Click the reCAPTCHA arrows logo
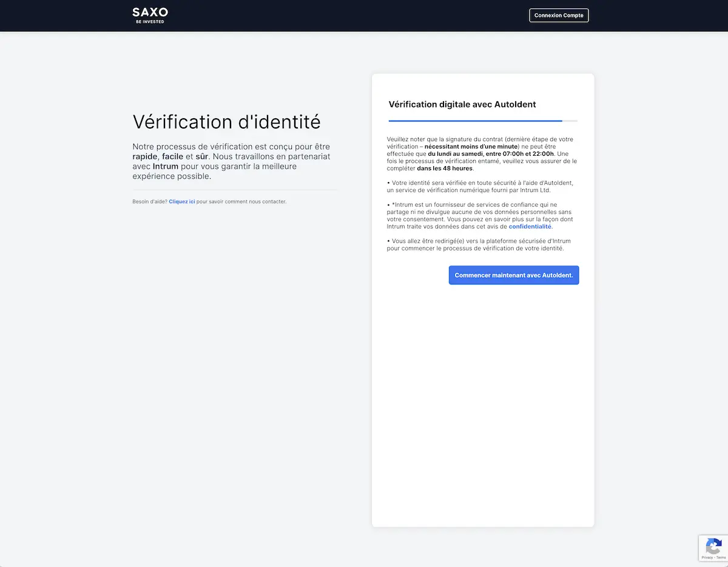This screenshot has width=728, height=567. [x=714, y=545]
